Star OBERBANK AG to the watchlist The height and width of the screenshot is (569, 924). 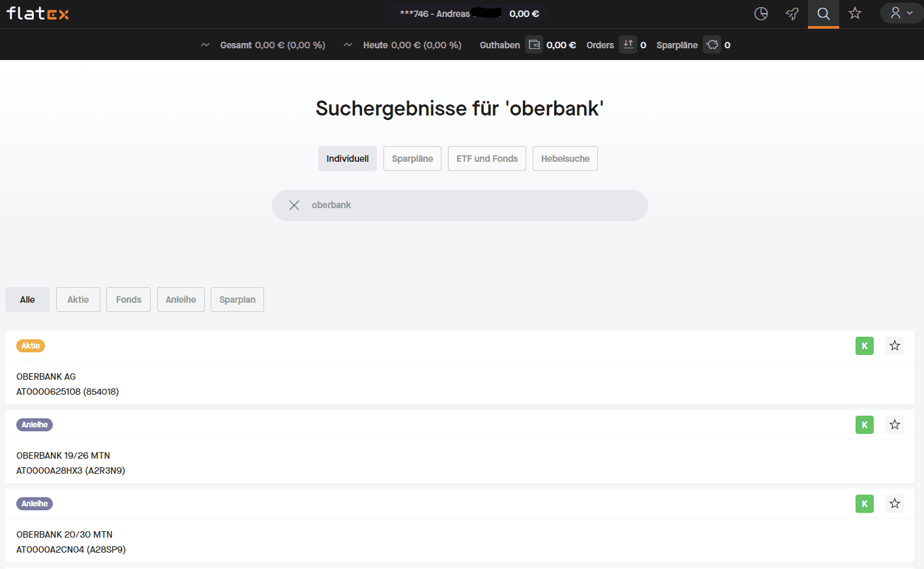[x=895, y=346]
